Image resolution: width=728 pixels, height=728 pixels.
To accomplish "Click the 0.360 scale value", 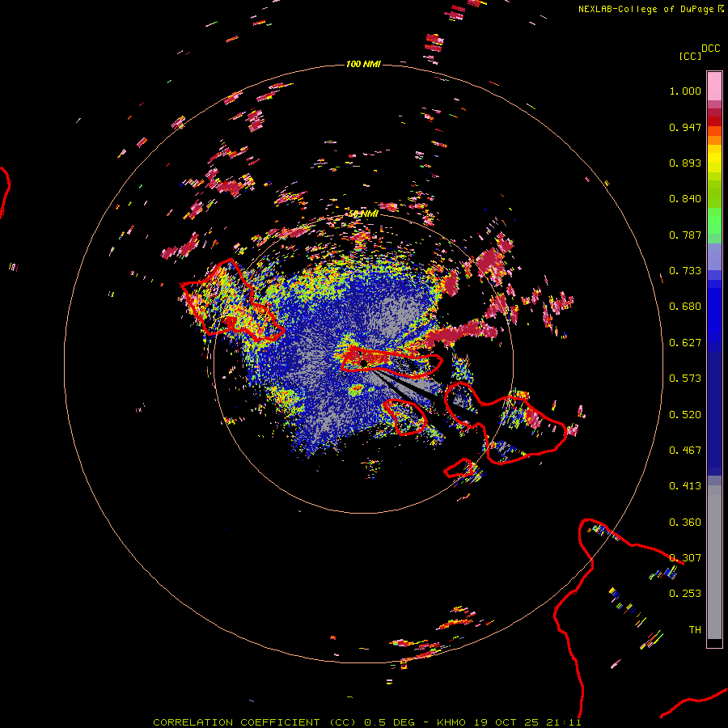I will coord(685,523).
